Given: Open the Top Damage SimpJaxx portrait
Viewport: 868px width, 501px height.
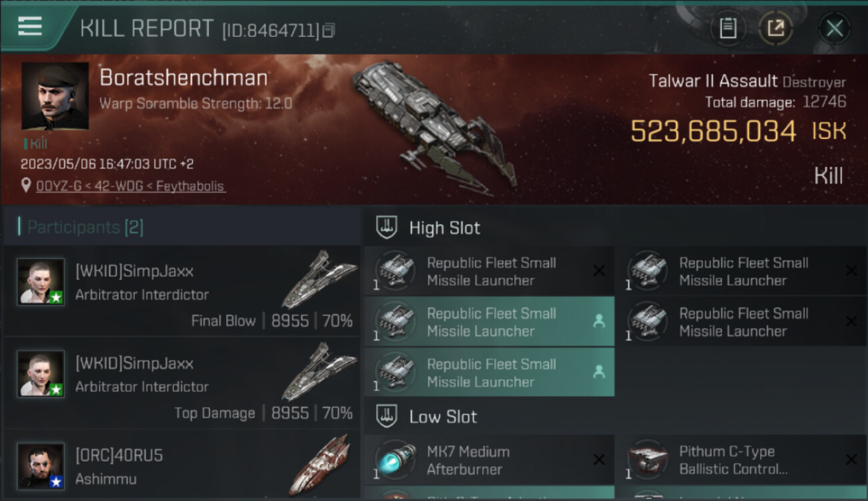Looking at the screenshot, I should [x=41, y=373].
